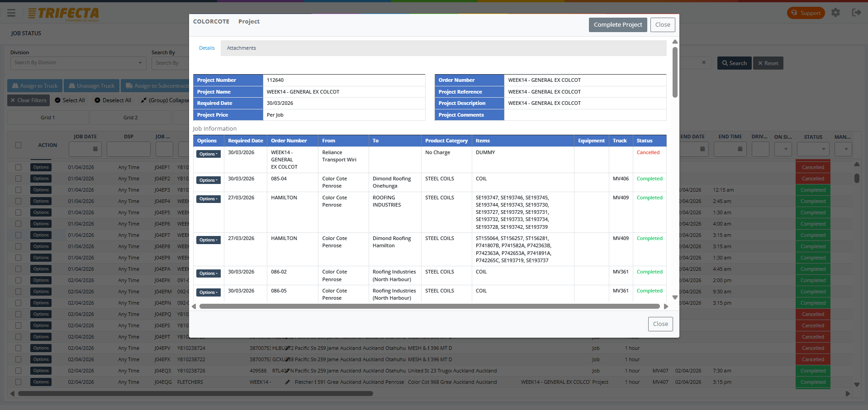Click the Trifecta logo

pyautogui.click(x=63, y=14)
